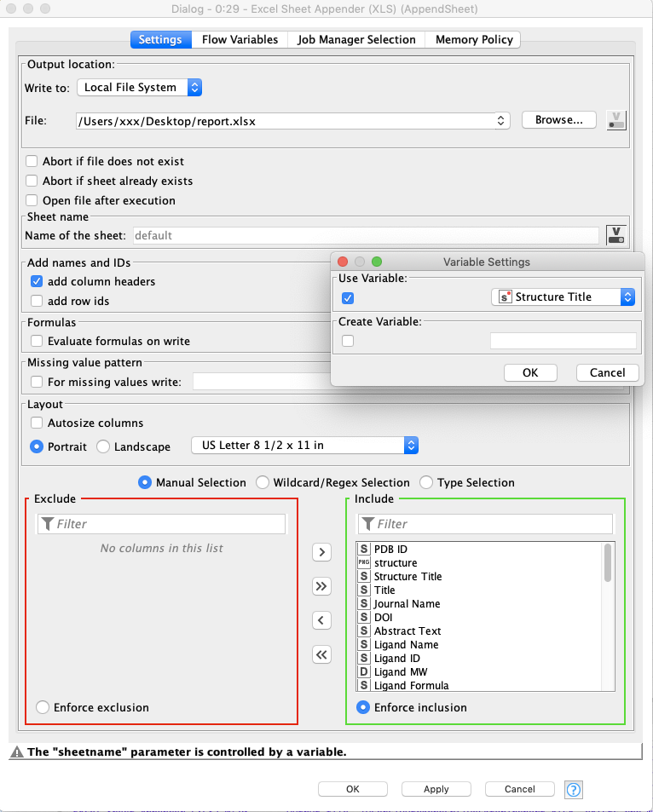
Task: Click OK at dialog bottom
Action: pyautogui.click(x=352, y=789)
